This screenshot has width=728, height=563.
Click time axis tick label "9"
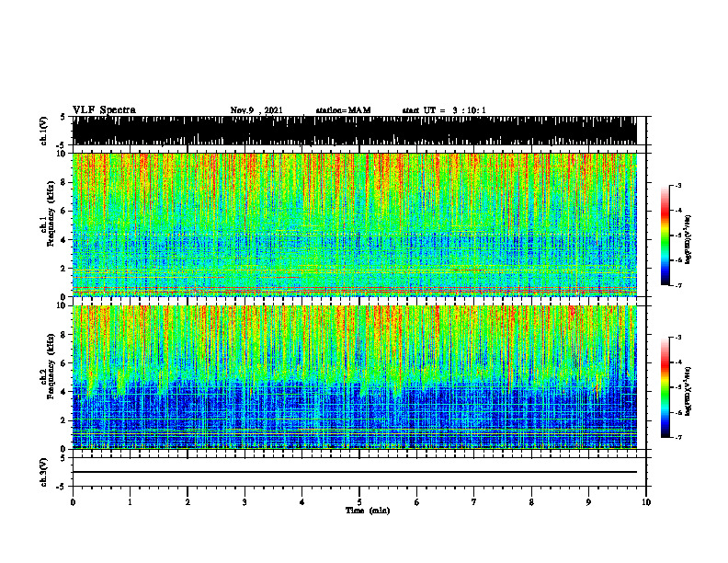click(588, 502)
